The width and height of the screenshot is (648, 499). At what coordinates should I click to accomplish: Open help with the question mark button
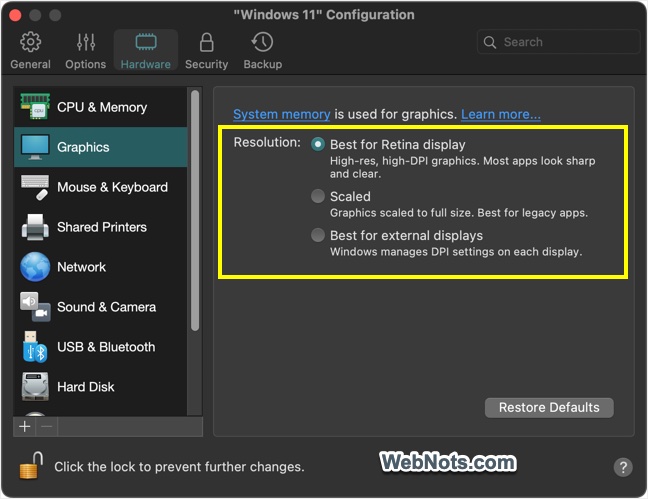pos(623,467)
